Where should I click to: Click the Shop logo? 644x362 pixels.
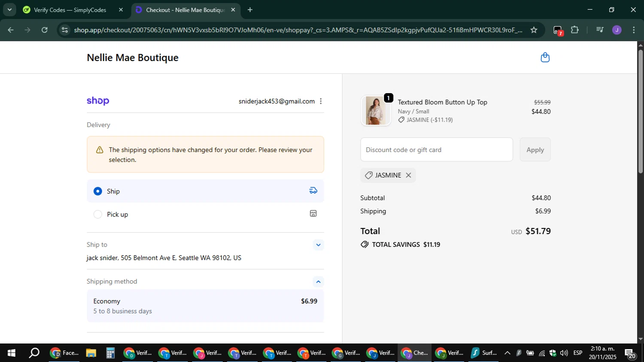[x=98, y=101]
